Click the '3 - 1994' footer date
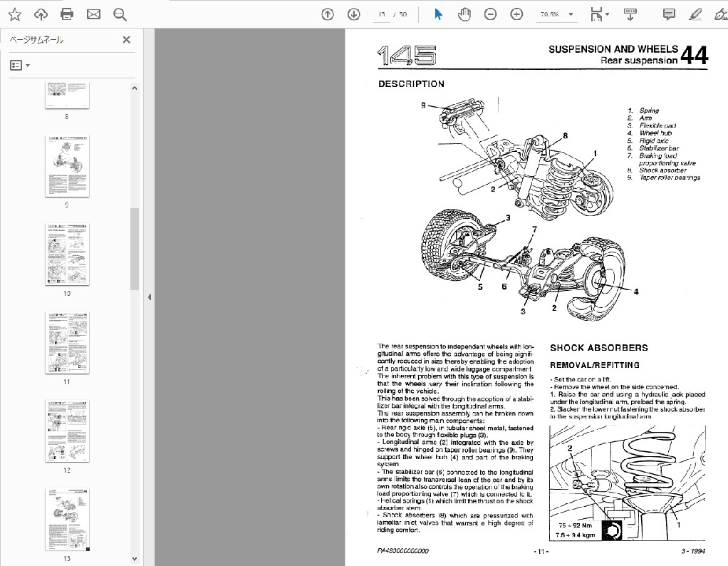 pos(693,551)
